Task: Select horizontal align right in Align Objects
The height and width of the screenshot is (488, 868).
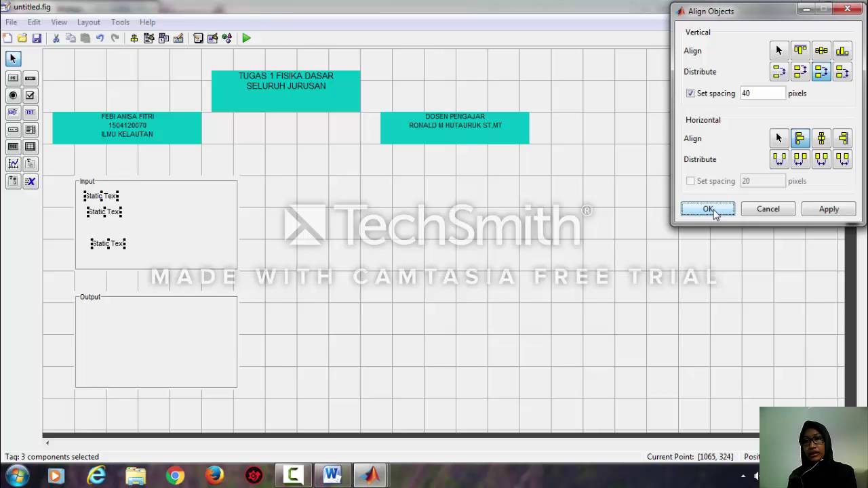Action: coord(842,138)
